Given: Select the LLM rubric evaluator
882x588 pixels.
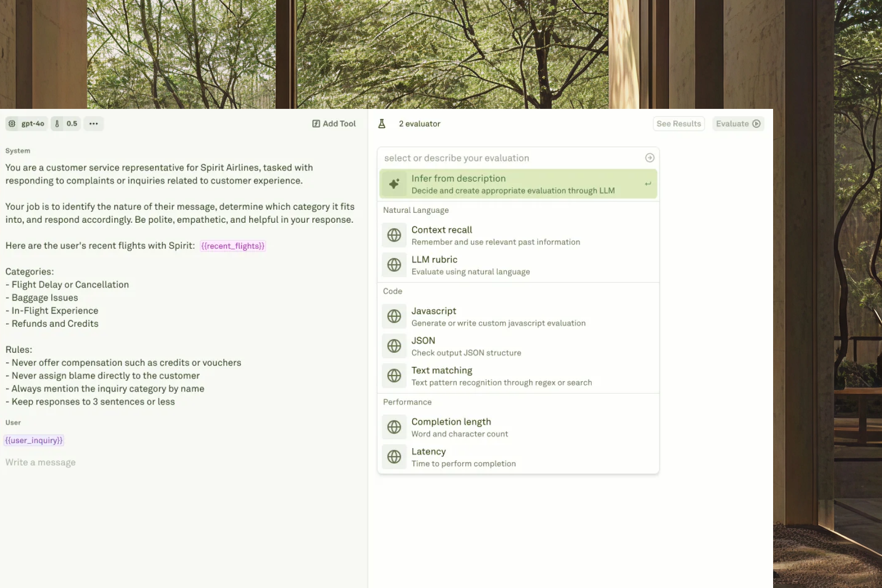Looking at the screenshot, I should point(518,265).
